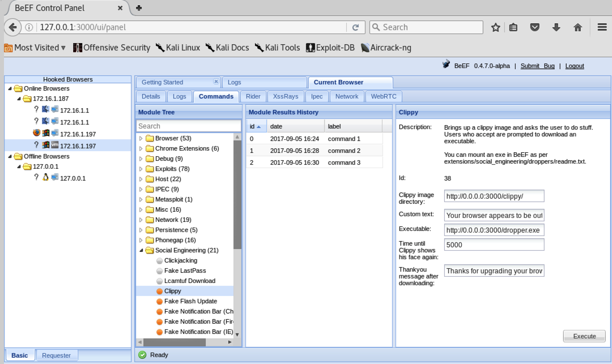612x364 pixels.
Task: Switch to the XssRays tab
Action: pyautogui.click(x=286, y=96)
